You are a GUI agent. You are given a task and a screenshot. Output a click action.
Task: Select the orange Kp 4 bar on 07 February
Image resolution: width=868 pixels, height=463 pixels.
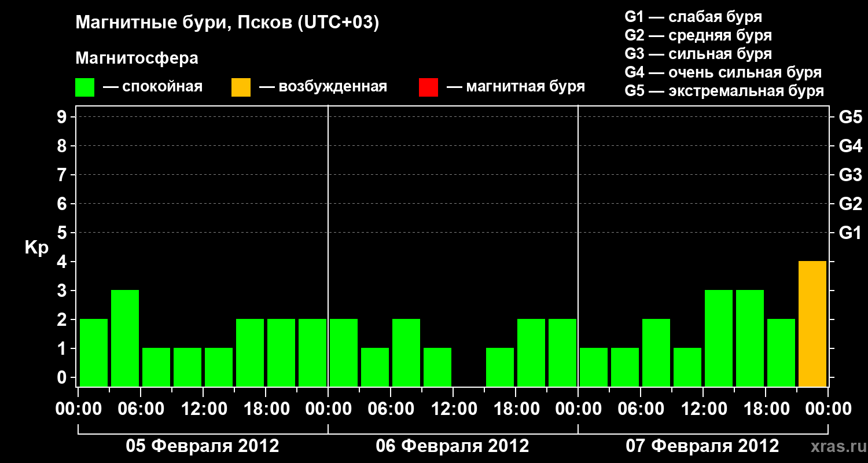[x=812, y=324]
